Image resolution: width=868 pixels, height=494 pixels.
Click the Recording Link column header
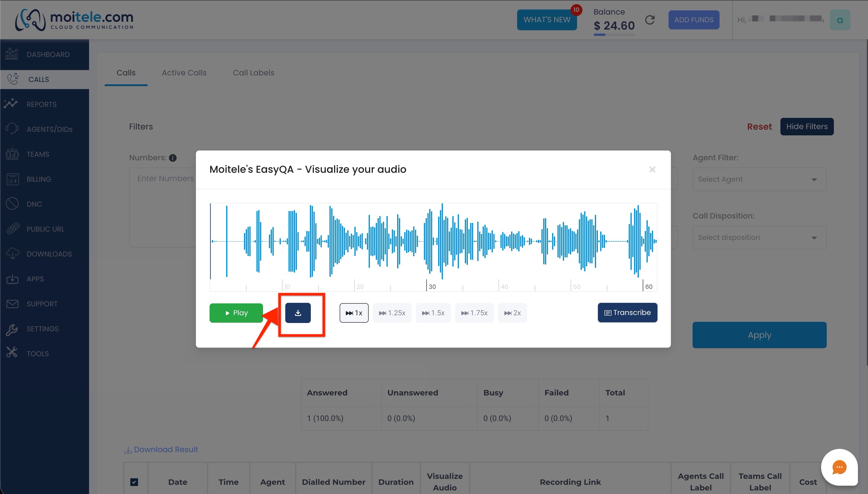[x=570, y=482]
